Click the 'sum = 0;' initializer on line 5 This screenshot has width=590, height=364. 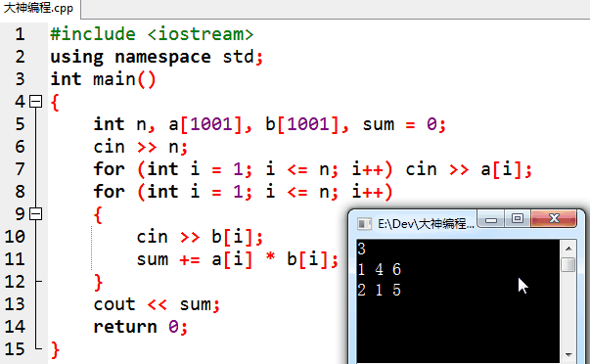coord(404,124)
